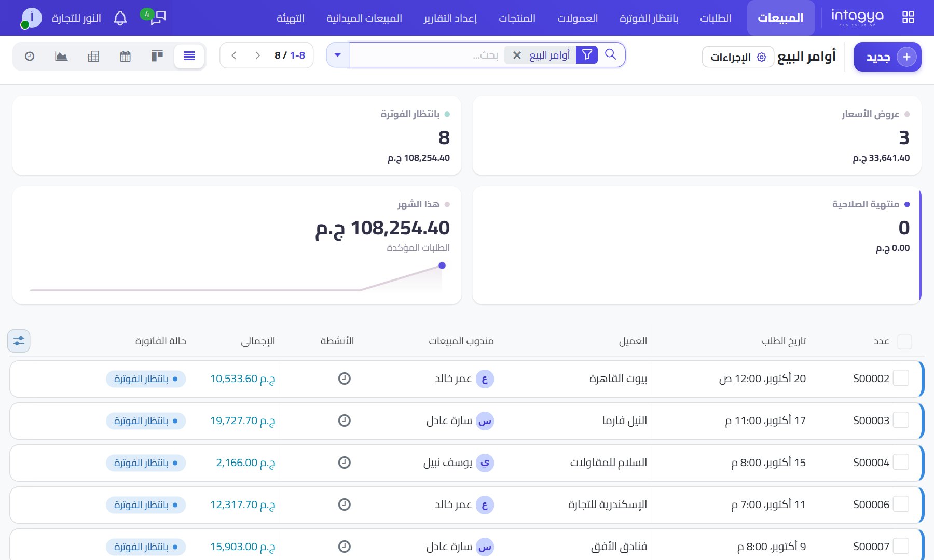Click the filter funnel icon in search bar
Screen dimensions: 934x560
[587, 54]
